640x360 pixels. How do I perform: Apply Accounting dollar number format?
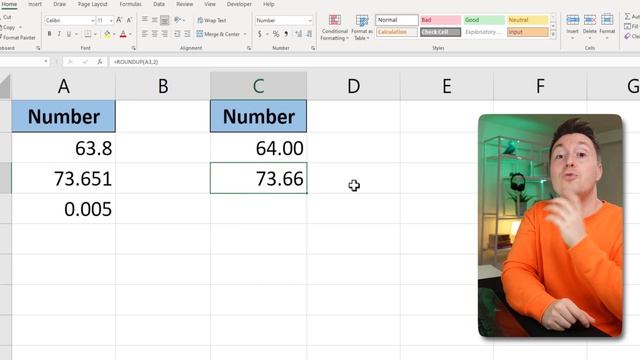click(x=260, y=34)
